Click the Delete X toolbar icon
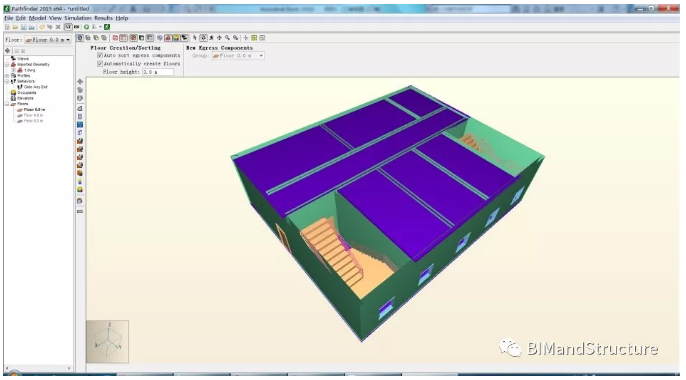This screenshot has height=380, width=686. point(58,27)
